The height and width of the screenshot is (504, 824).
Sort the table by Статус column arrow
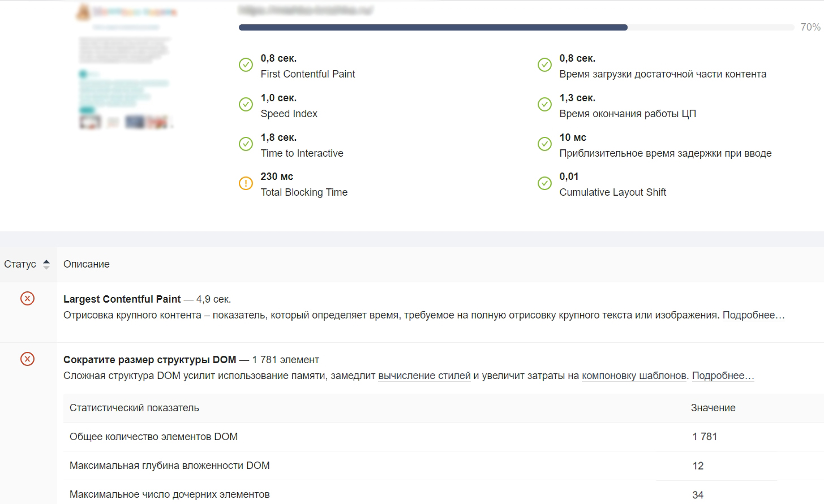pyautogui.click(x=46, y=264)
